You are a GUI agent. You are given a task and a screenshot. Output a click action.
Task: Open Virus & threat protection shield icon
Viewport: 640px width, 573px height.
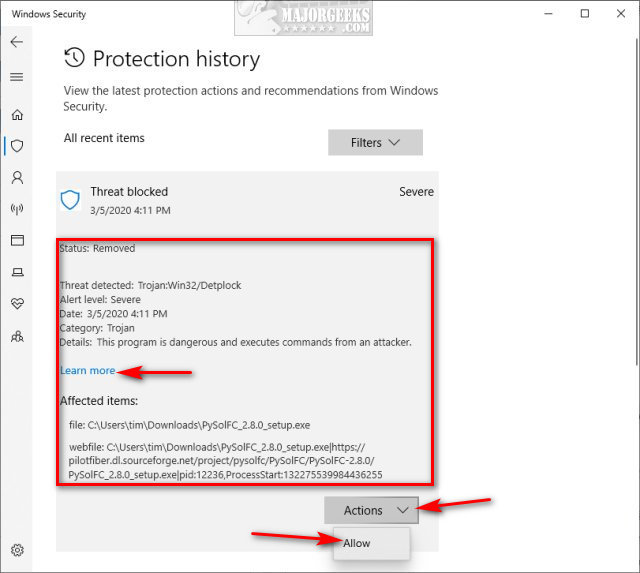17,146
